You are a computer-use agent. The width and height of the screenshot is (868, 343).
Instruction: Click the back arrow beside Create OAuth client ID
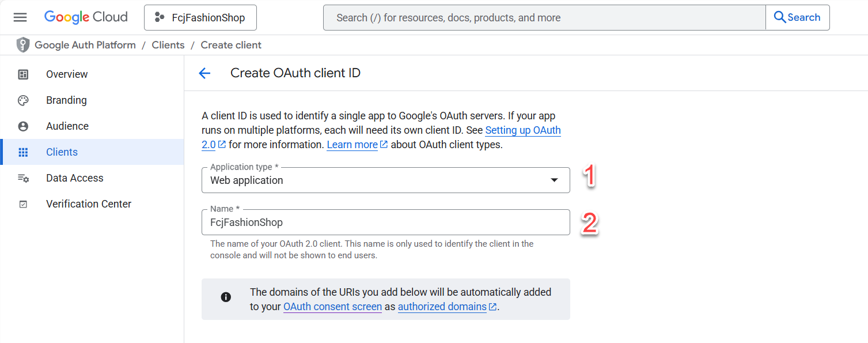pos(204,73)
